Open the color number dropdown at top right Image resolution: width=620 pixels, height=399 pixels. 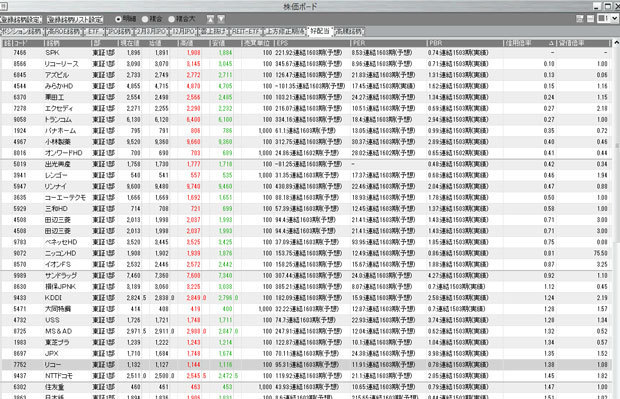[614, 19]
